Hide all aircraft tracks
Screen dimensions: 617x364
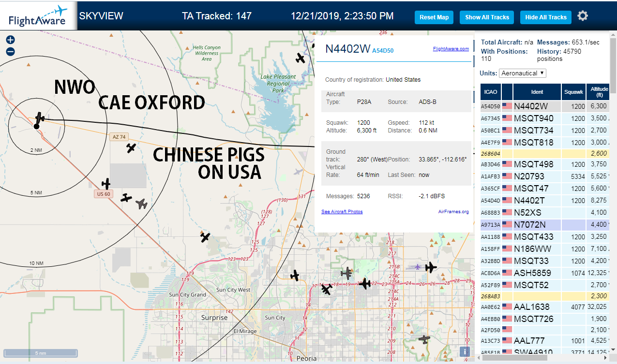click(546, 17)
